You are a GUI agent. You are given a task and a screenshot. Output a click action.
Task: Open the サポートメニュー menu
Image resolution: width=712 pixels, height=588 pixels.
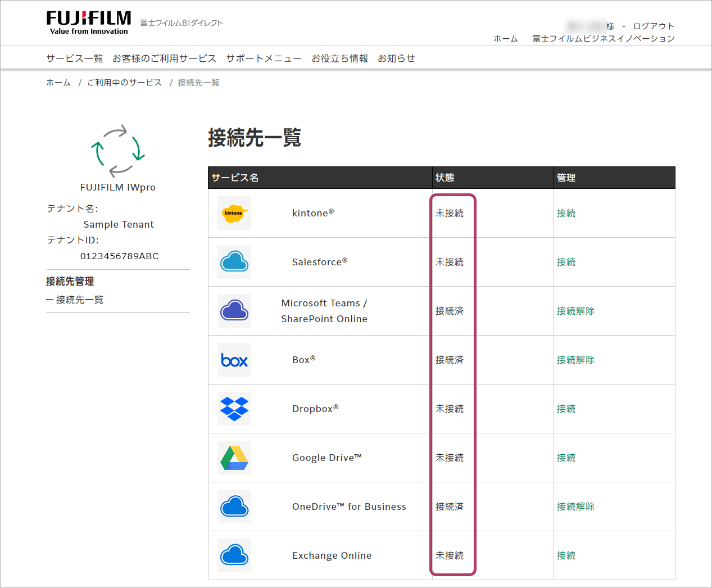pyautogui.click(x=264, y=58)
